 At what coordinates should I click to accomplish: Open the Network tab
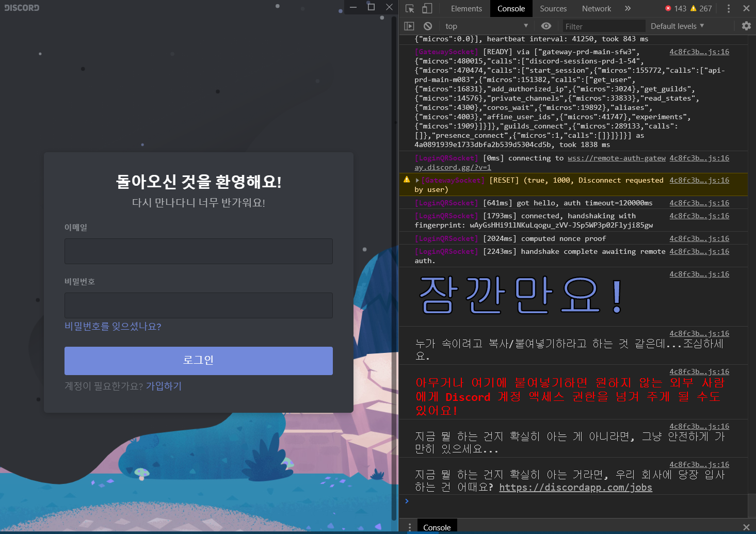(x=597, y=8)
